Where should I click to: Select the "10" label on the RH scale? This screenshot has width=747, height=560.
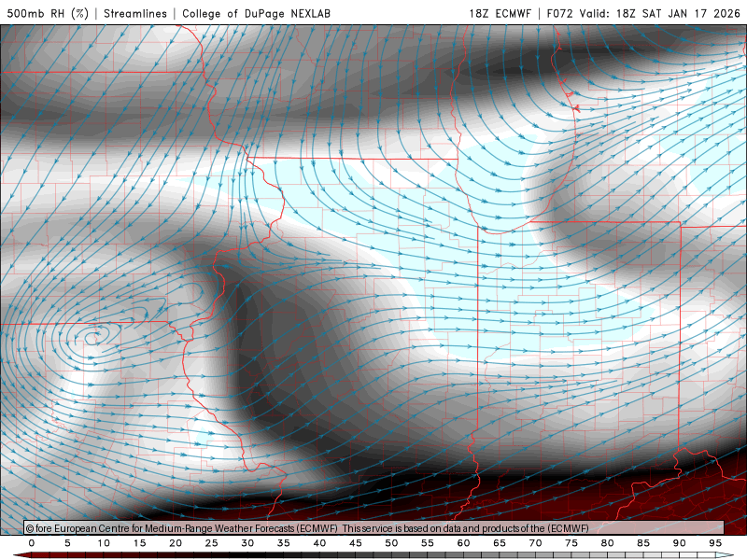pos(104,543)
